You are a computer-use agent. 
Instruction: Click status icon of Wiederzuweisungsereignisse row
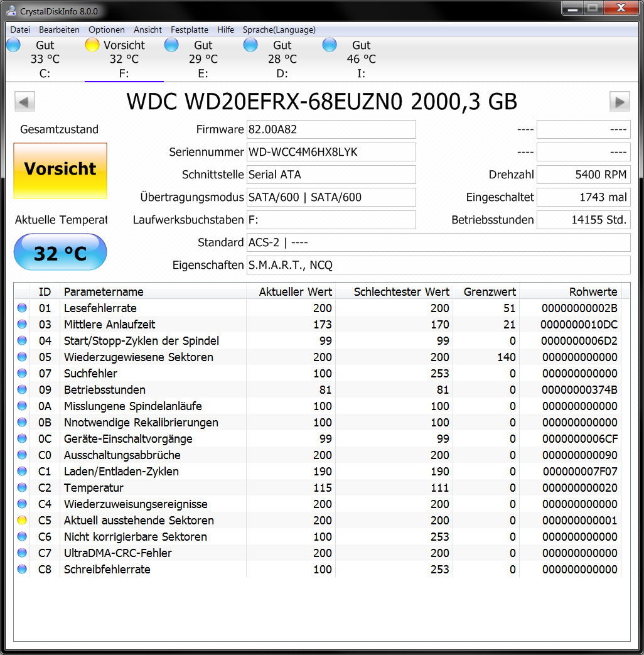(x=22, y=504)
